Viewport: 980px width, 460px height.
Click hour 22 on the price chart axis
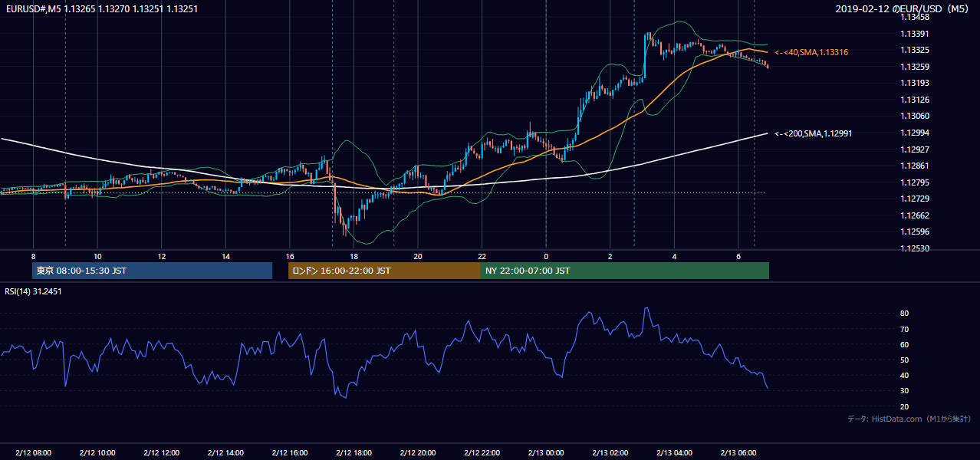[482, 256]
